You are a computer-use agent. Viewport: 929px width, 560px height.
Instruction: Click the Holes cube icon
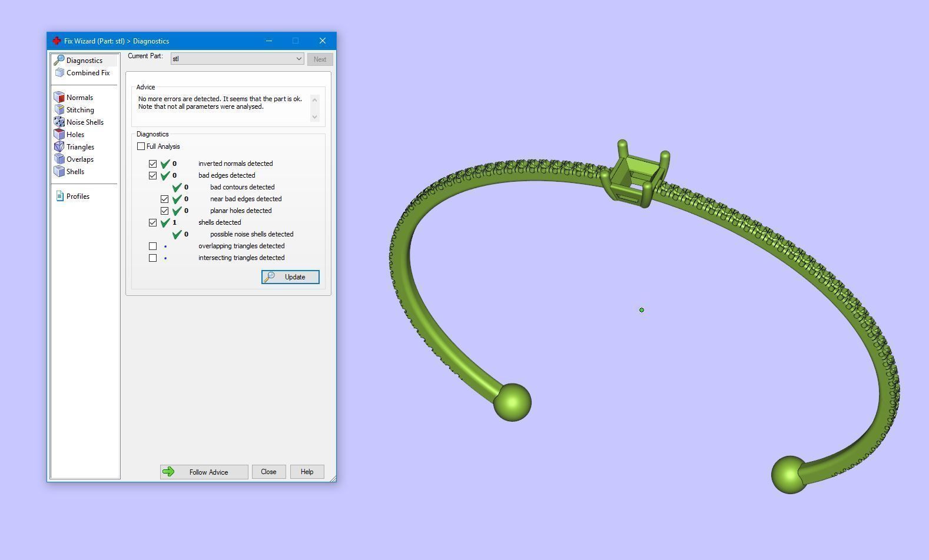pyautogui.click(x=59, y=134)
